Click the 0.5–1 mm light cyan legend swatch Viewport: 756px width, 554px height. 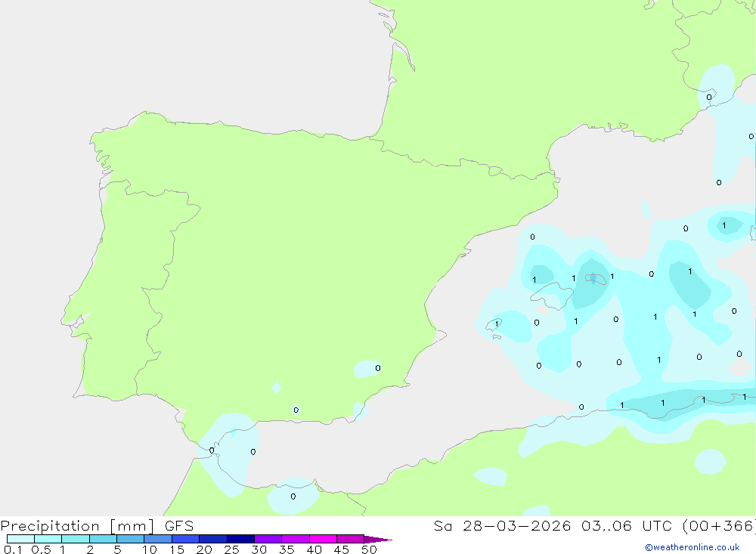coord(48,539)
